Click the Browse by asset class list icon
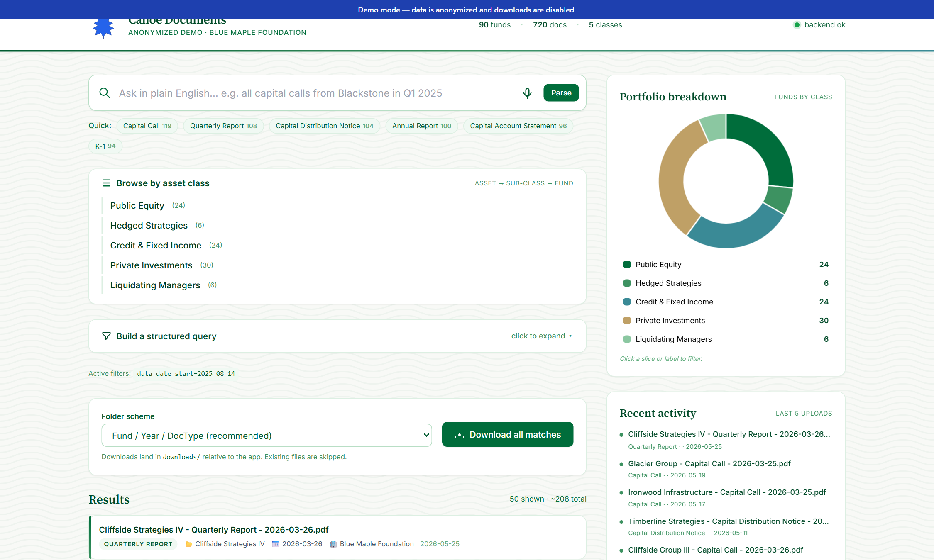 click(106, 183)
